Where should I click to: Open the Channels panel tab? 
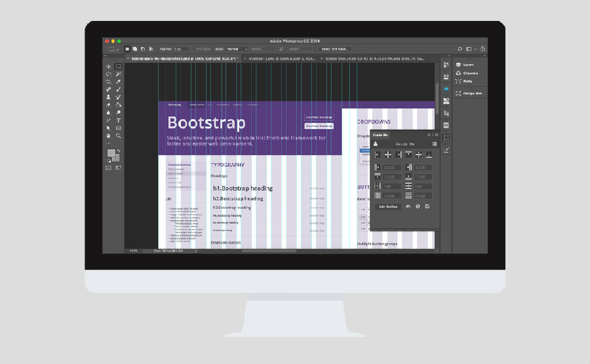click(x=470, y=73)
